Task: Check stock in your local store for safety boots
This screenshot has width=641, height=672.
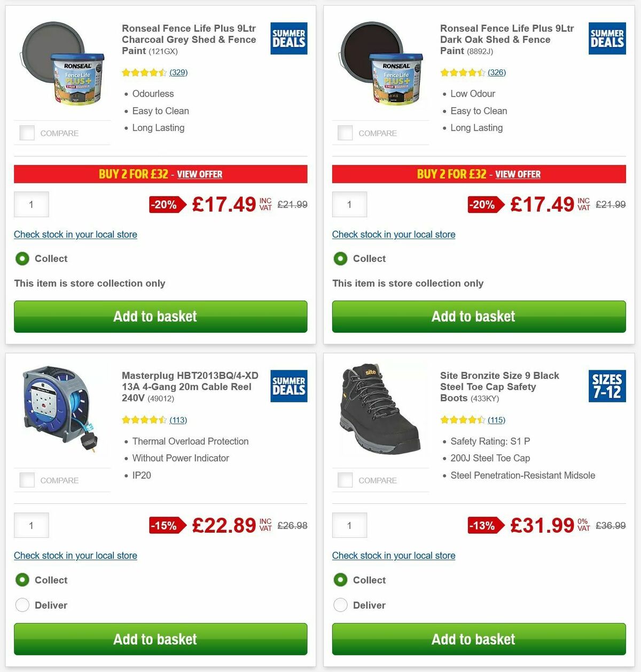Action: point(394,556)
